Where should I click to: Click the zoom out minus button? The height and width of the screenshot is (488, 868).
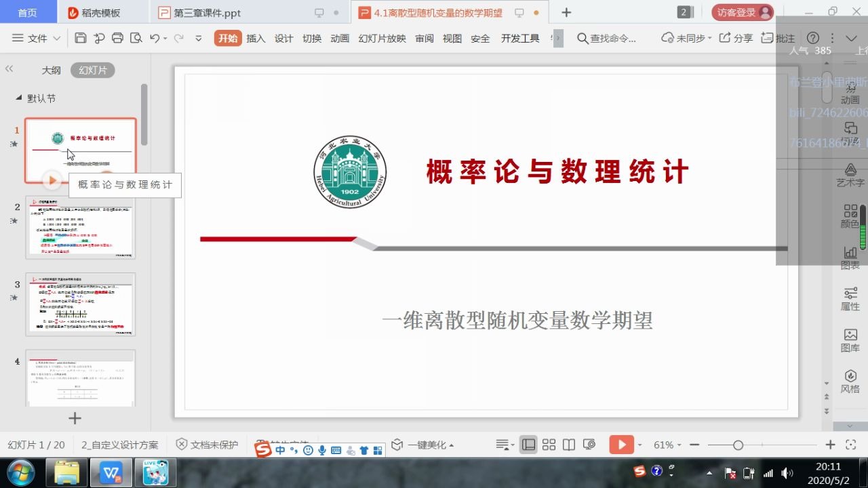point(694,445)
